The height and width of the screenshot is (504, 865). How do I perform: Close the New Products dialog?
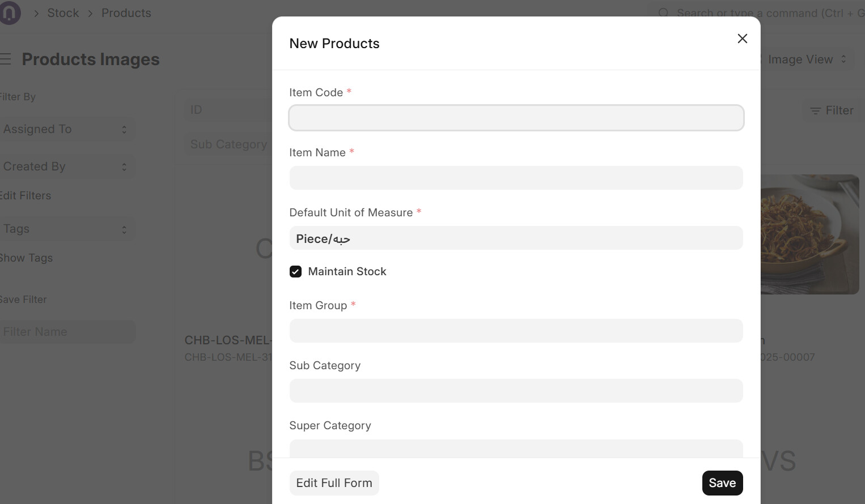point(742,39)
